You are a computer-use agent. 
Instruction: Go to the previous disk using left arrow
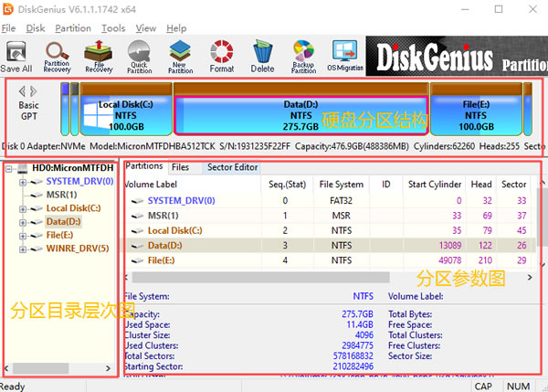point(23,90)
